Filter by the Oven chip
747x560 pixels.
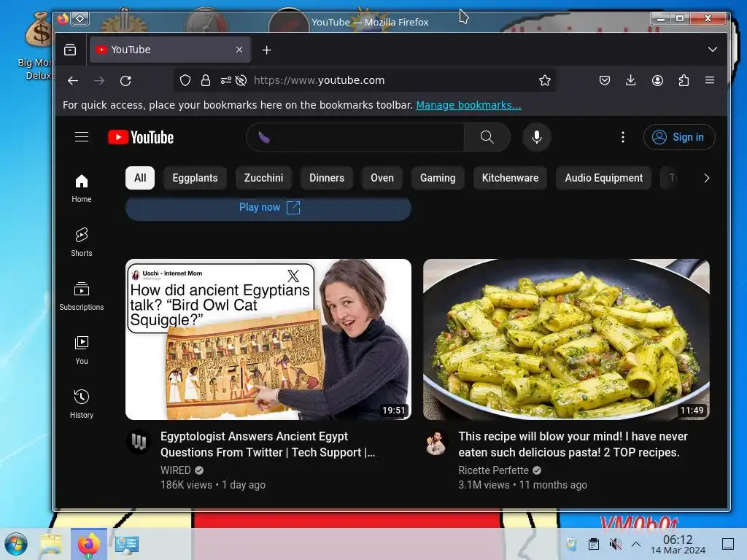(382, 178)
